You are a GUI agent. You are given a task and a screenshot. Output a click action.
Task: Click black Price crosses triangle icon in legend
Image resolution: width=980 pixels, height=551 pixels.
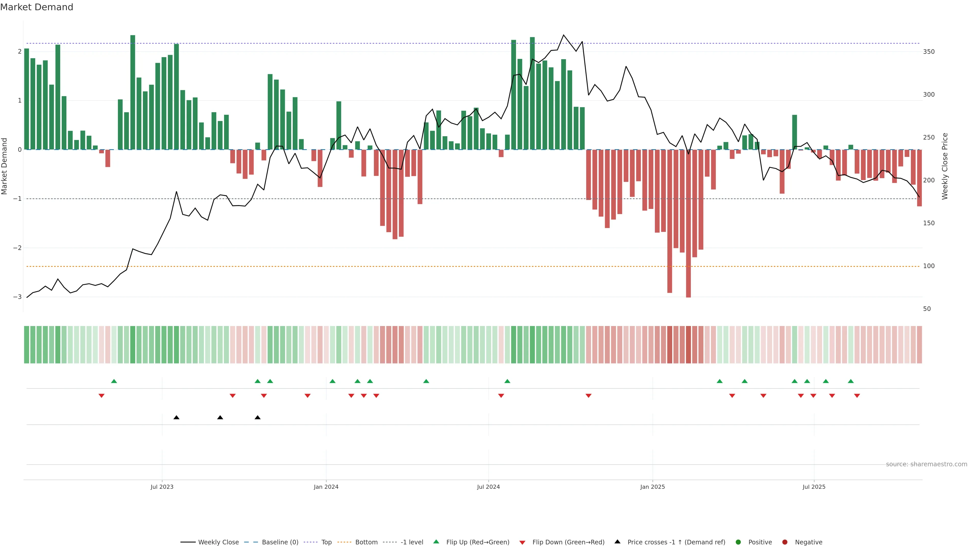617,542
